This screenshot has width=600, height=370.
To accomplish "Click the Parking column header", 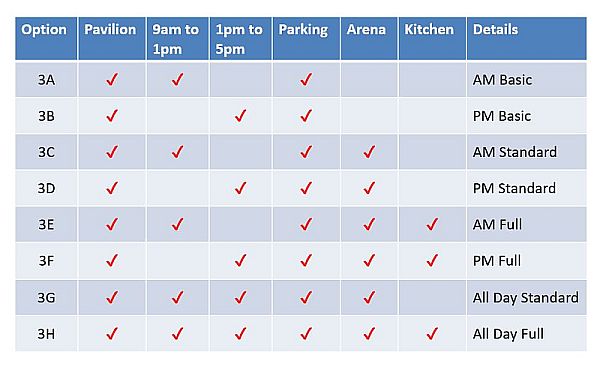I will (306, 38).
